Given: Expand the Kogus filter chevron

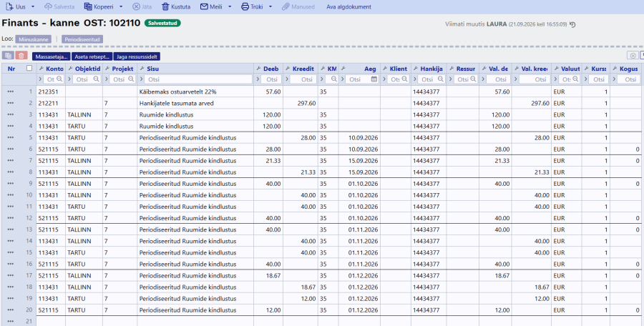Looking at the screenshot, I should [615, 79].
